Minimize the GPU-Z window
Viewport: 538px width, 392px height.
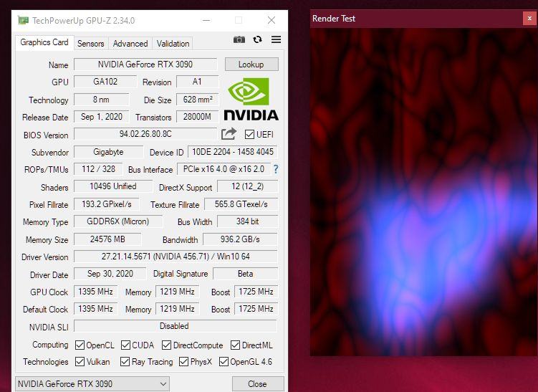206,20
